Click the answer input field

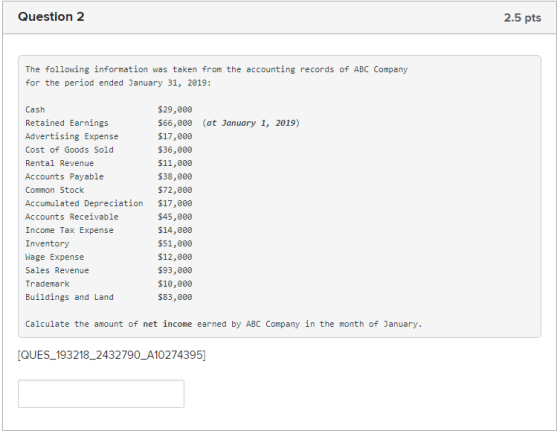click(x=101, y=394)
